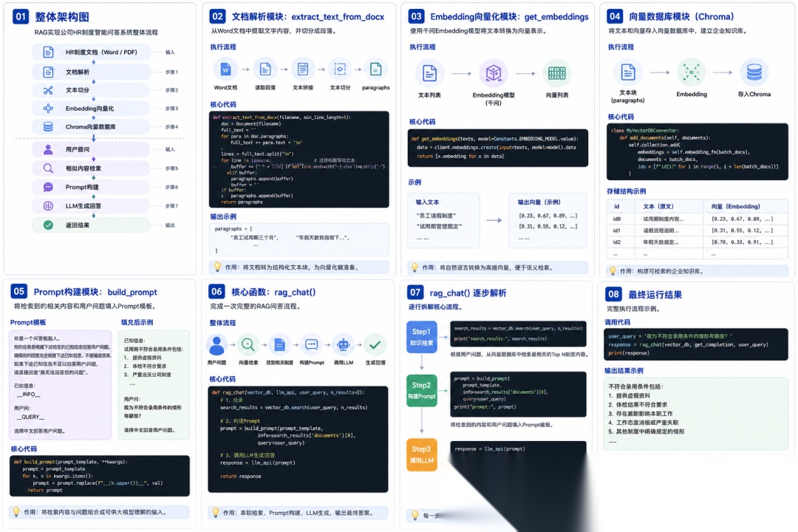Click the 读取段落 icon
The width and height of the screenshot is (798, 532).
265,69
